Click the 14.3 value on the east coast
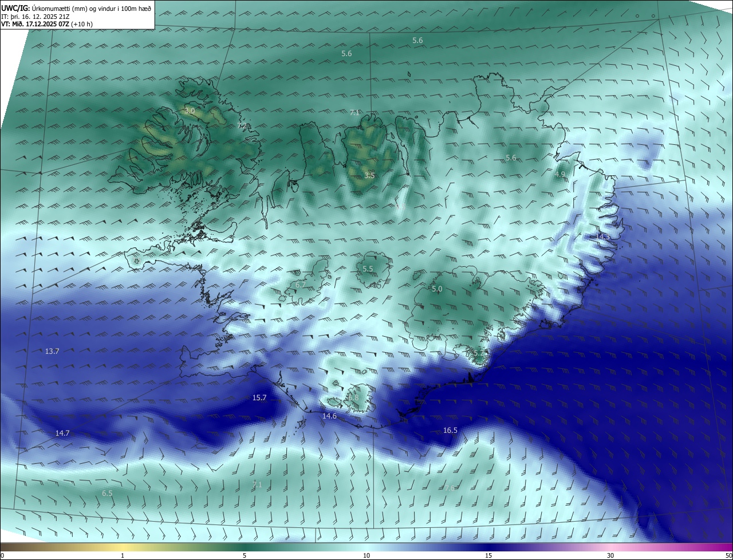Viewport: 733px width, 560px height. [x=604, y=236]
